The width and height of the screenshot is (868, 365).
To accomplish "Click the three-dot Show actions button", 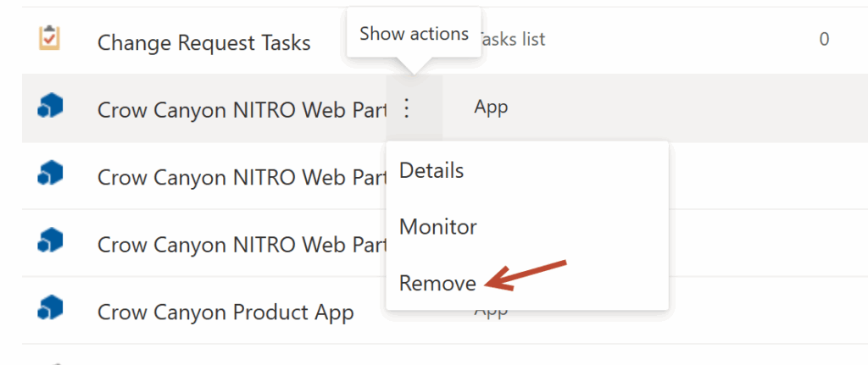I will click(x=407, y=108).
